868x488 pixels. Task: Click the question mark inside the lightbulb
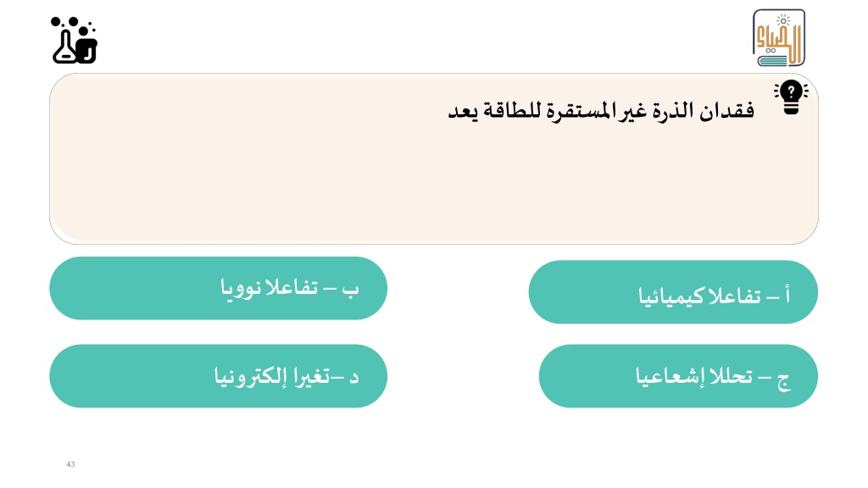coord(791,91)
